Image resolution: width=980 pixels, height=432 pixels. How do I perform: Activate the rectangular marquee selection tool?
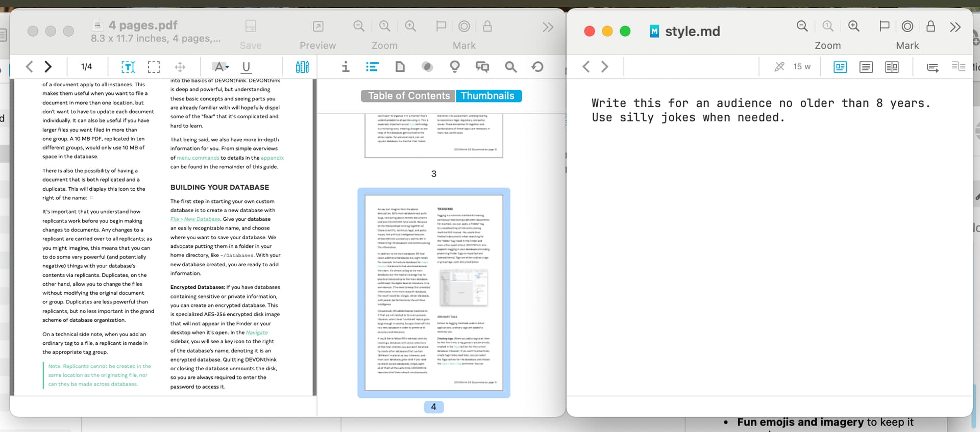[154, 67]
